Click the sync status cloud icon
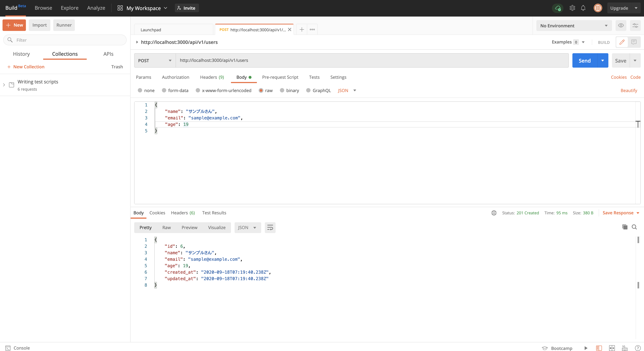 (557, 8)
